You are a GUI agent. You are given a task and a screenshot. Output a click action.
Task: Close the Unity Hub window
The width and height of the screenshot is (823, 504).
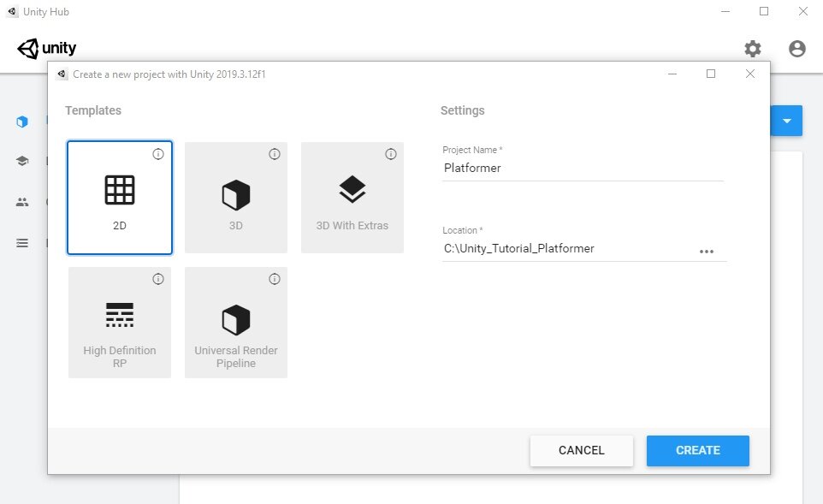tap(803, 11)
